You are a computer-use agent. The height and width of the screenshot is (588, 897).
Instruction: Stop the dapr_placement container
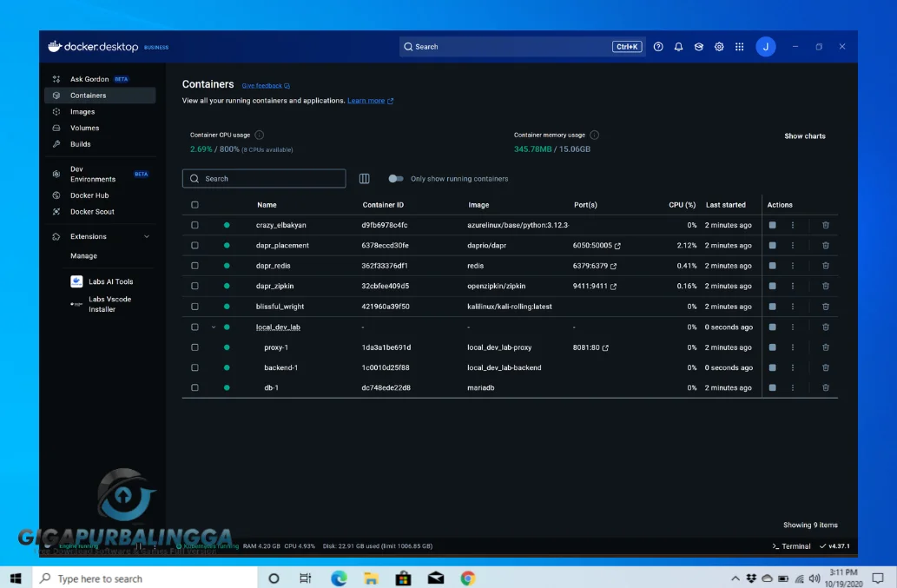[772, 246]
